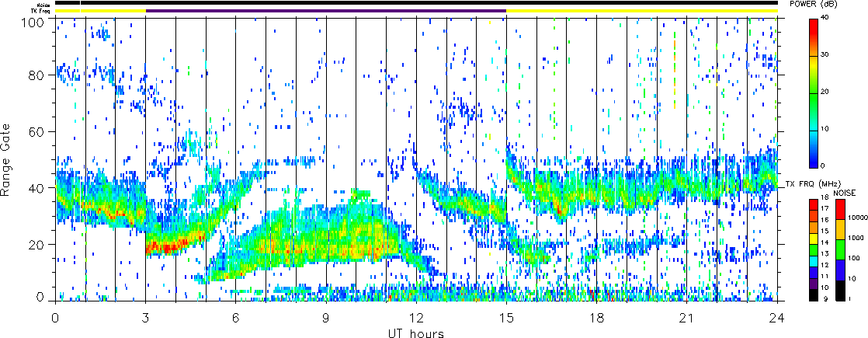
Task: Pick the blue bottom band of POWER colorbar
Action: 814,159
